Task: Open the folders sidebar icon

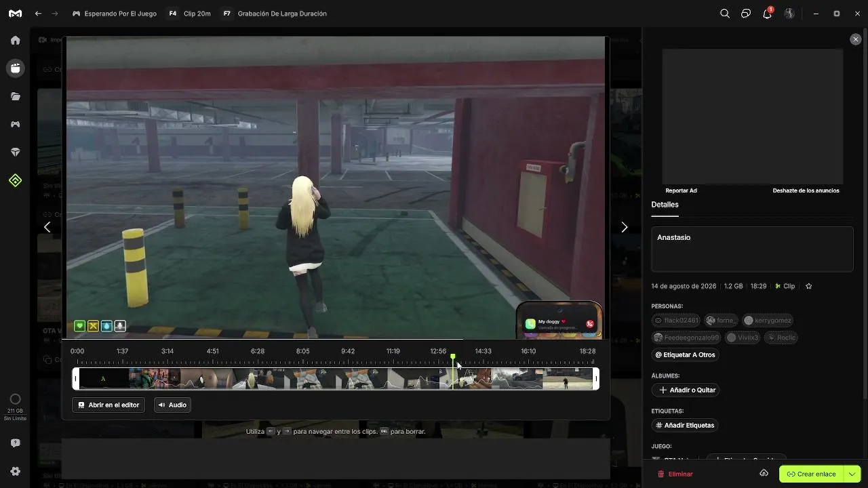Action: click(15, 96)
